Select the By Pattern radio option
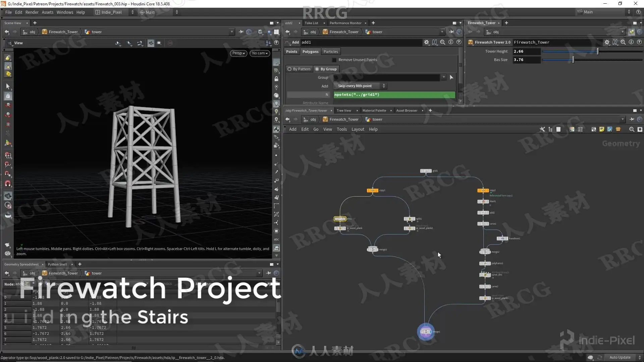The width and height of the screenshot is (644, 362). coord(299,69)
